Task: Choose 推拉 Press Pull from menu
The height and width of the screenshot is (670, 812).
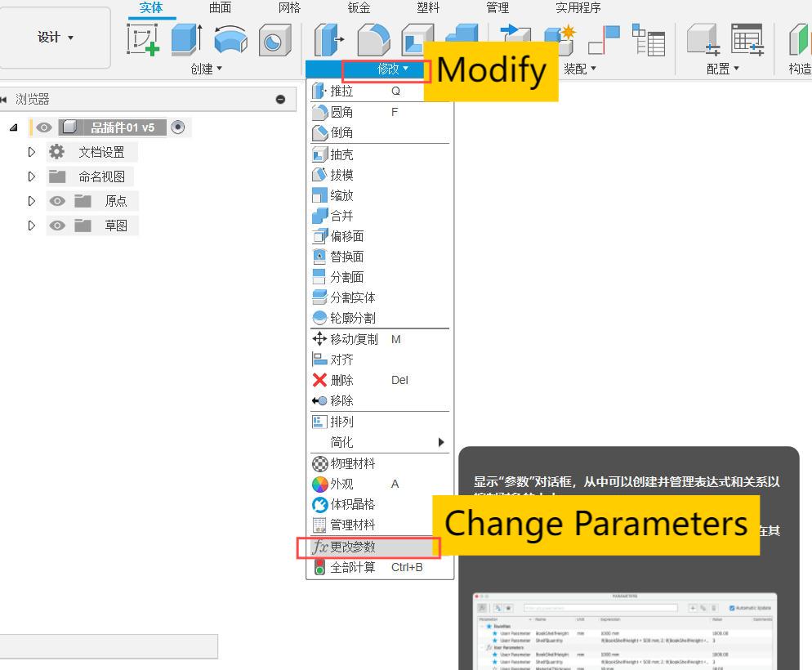Action: pyautogui.click(x=380, y=92)
